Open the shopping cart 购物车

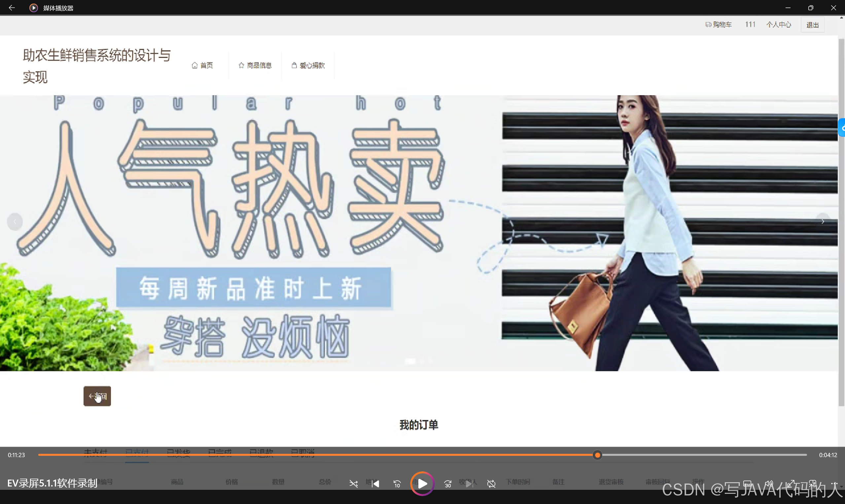[x=718, y=24]
